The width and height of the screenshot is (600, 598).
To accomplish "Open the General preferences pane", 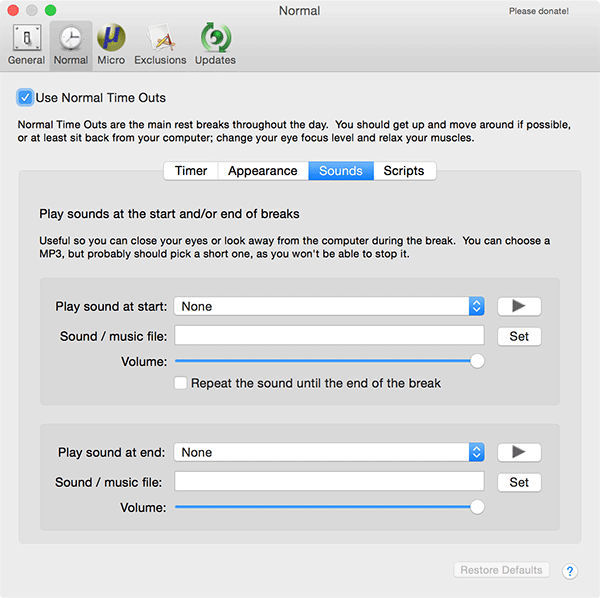I will coord(26,45).
